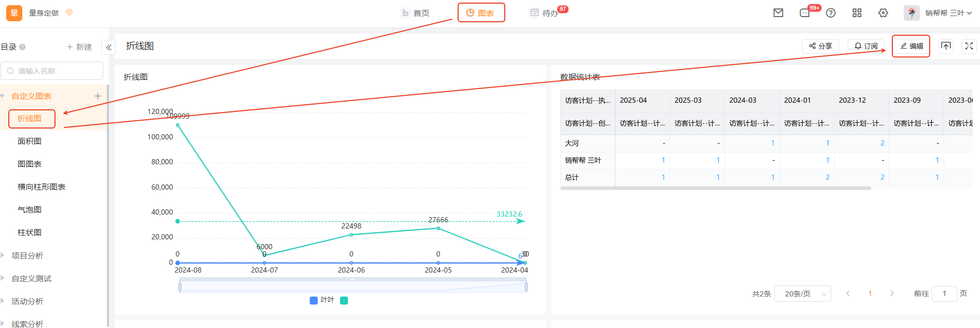This screenshot has width=980, height=328.
Task: Expand the 活动分析 folder
Action: pos(27,301)
